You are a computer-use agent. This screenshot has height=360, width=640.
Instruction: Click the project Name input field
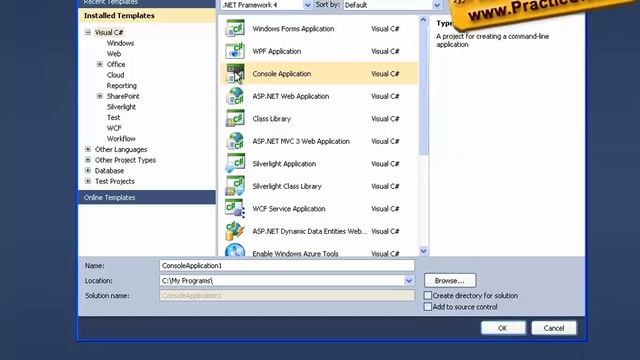click(x=287, y=265)
